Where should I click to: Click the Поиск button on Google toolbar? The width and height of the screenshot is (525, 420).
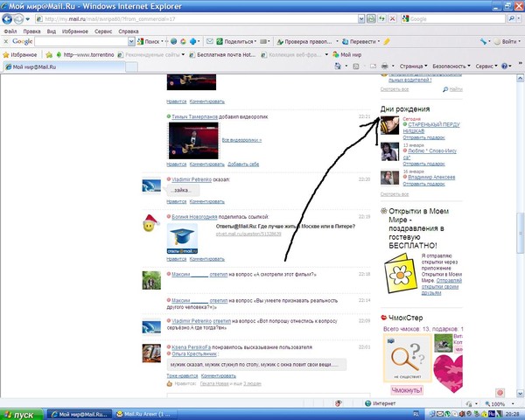150,41
